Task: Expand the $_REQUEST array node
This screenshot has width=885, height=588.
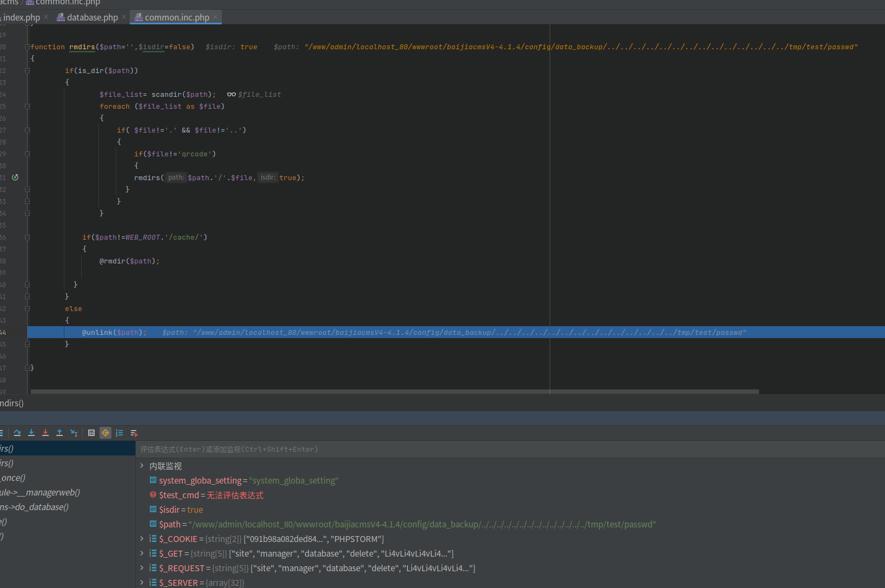Action: point(142,568)
